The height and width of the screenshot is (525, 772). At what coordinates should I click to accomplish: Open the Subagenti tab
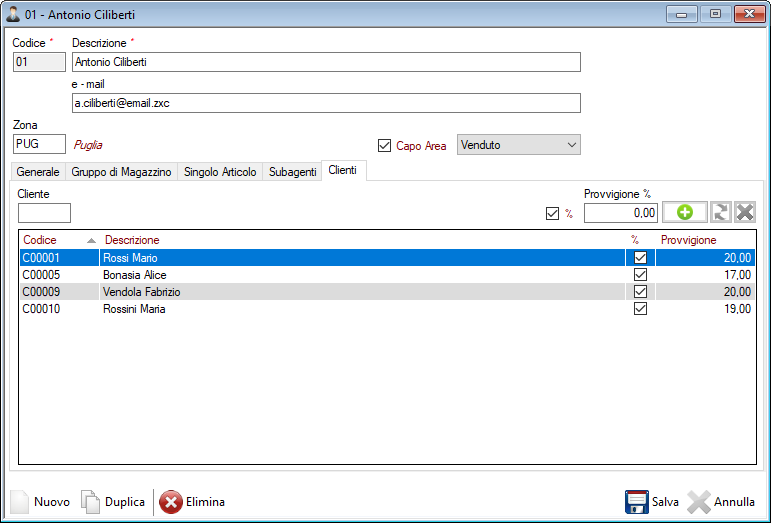point(292,172)
